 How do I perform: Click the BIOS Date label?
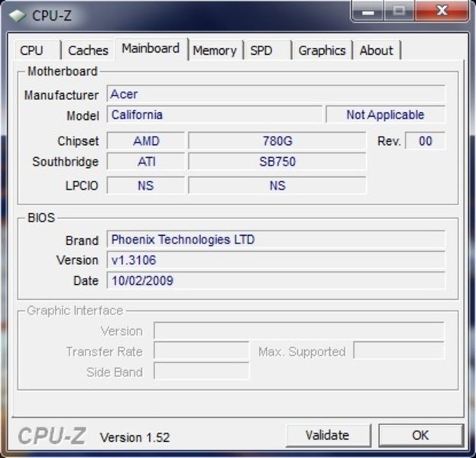pos(86,281)
